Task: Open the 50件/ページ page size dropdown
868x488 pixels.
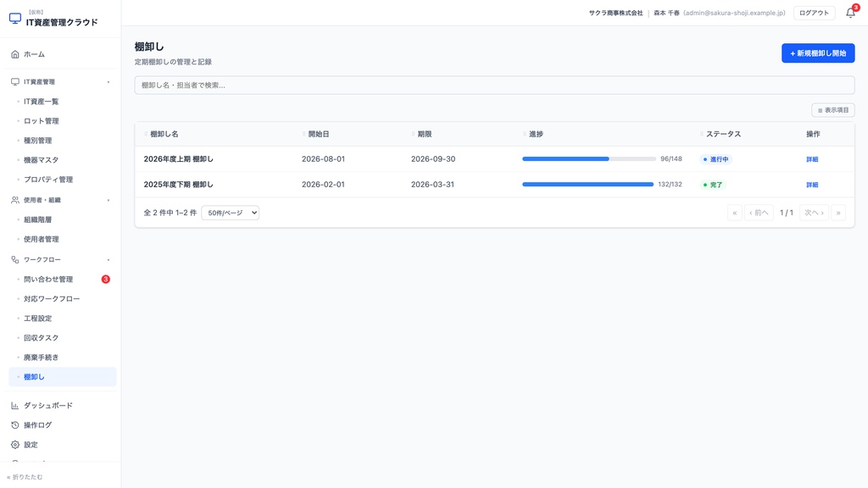Action: click(x=231, y=213)
